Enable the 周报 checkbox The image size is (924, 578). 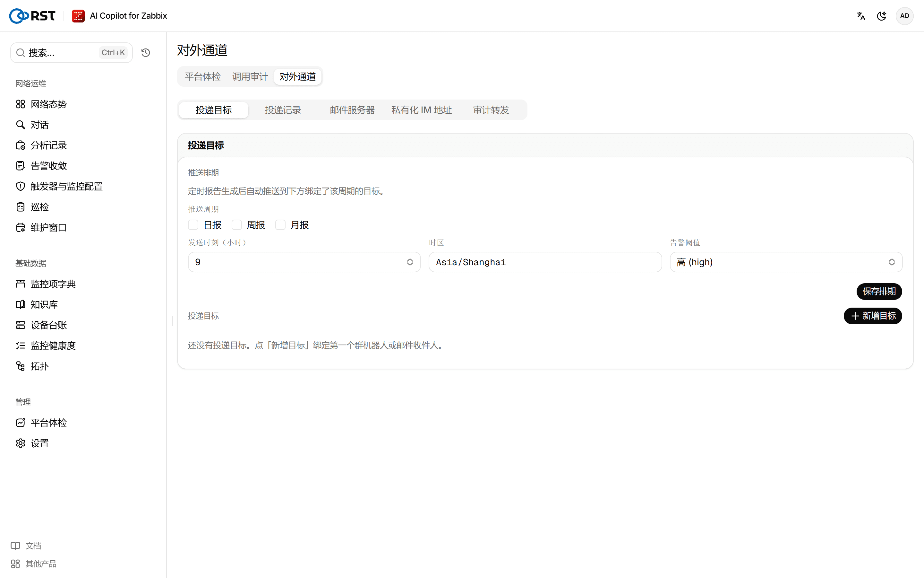(x=237, y=225)
